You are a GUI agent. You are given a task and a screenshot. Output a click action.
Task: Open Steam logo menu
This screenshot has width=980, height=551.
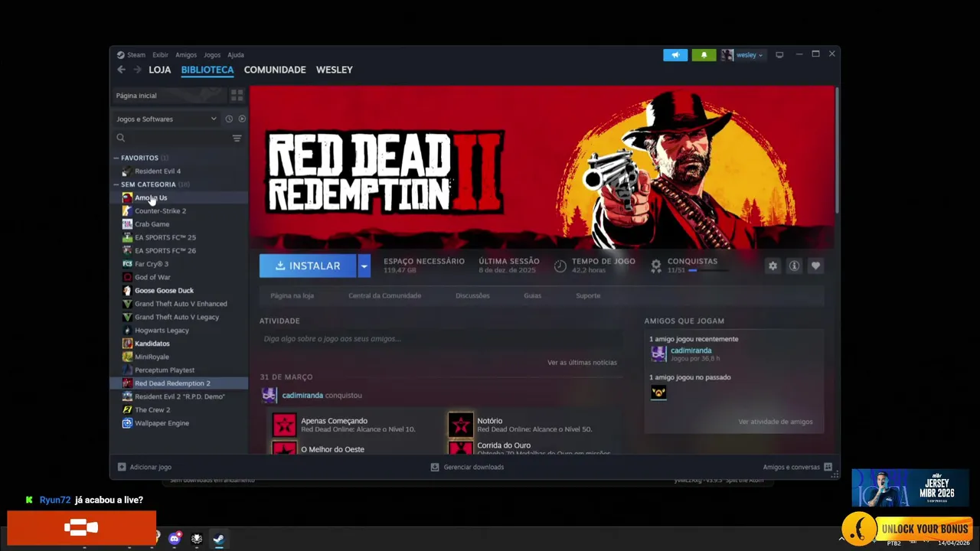point(131,55)
